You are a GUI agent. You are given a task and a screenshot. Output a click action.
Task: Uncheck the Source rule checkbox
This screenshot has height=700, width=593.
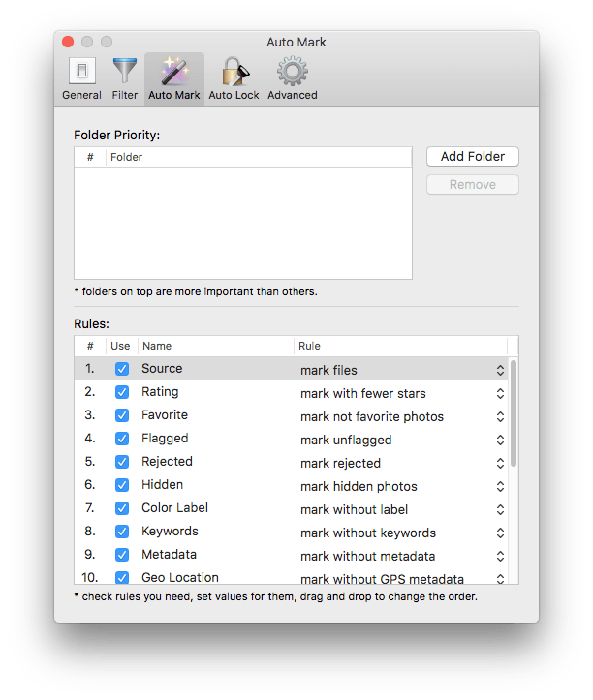tap(122, 369)
